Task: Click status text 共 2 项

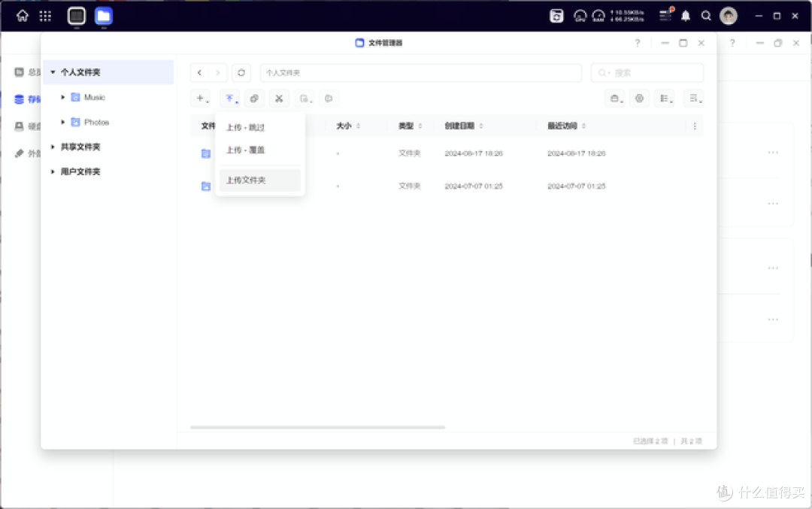Action: (x=692, y=441)
